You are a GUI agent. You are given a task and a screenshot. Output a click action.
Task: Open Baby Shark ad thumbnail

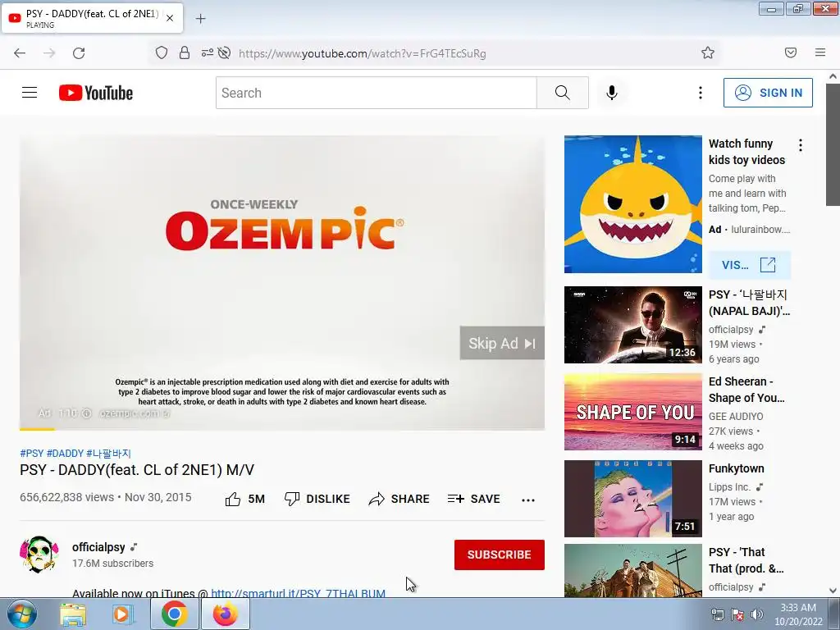[x=632, y=204]
